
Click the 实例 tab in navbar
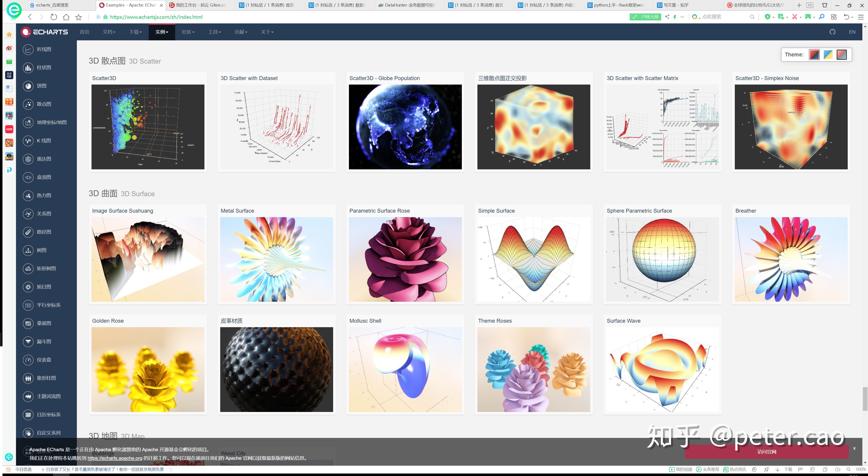click(x=161, y=32)
